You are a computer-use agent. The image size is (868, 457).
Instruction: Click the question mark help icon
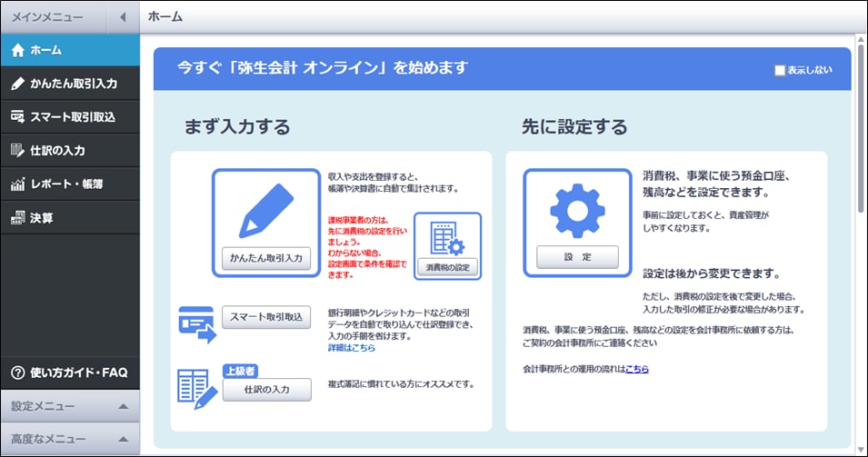click(x=17, y=373)
